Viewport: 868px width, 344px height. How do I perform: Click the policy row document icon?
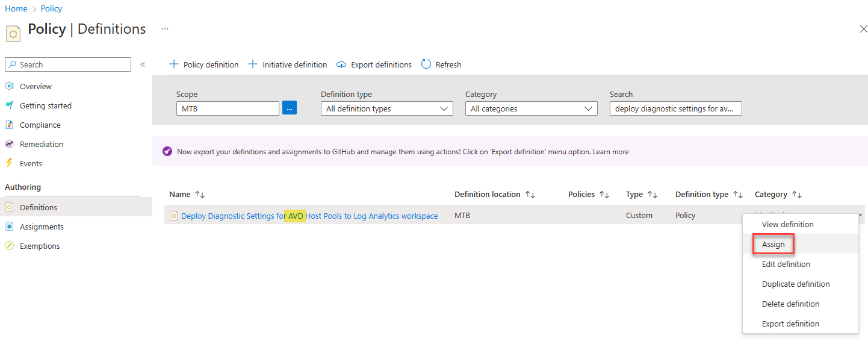pyautogui.click(x=174, y=216)
